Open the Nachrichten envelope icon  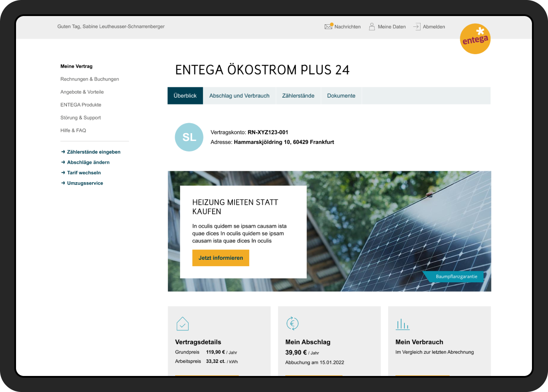click(x=328, y=26)
